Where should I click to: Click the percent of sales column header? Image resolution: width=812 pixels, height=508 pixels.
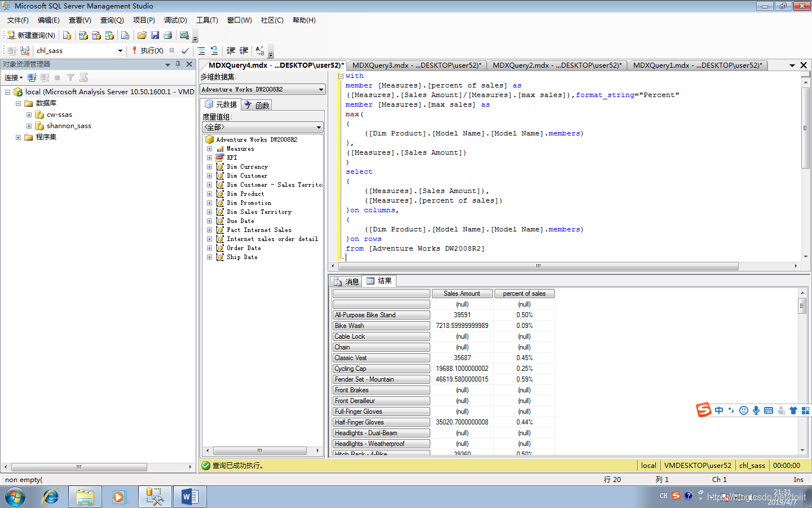524,294
